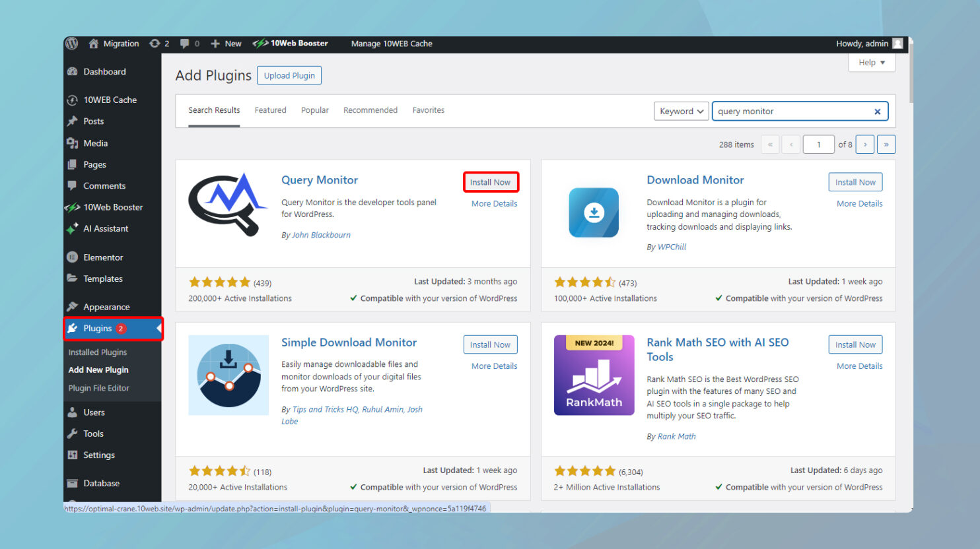Open the WordPress logo menu in the admin bar
980x549 pixels.
(x=71, y=44)
